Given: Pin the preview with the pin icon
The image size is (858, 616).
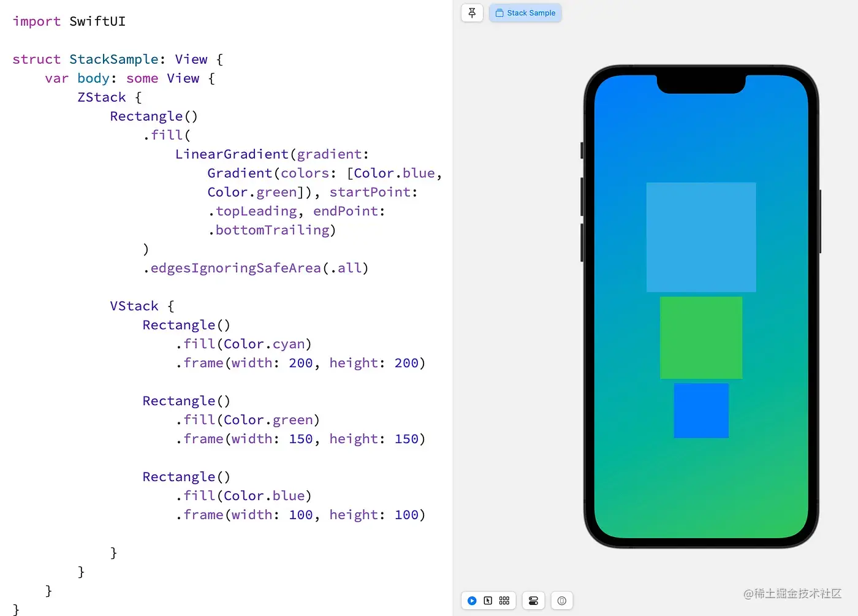Looking at the screenshot, I should tap(472, 13).
